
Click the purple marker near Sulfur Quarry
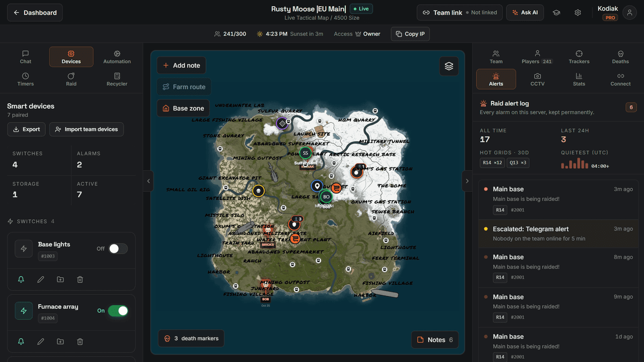tap(282, 123)
